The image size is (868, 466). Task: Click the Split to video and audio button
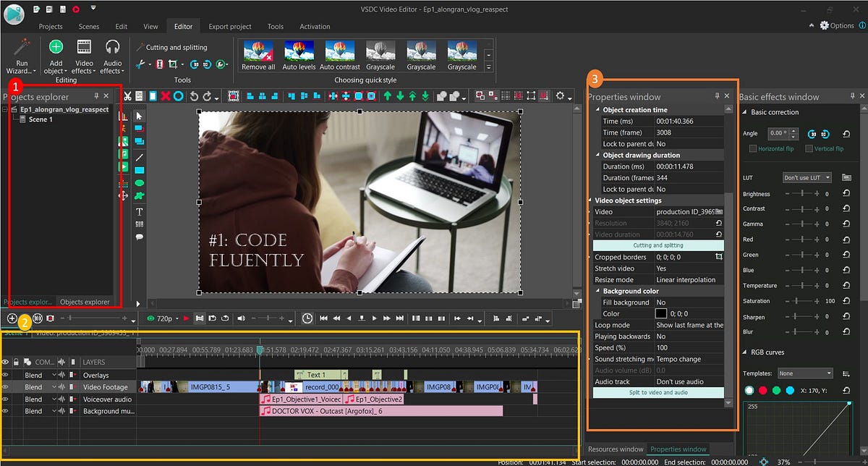coord(659,391)
